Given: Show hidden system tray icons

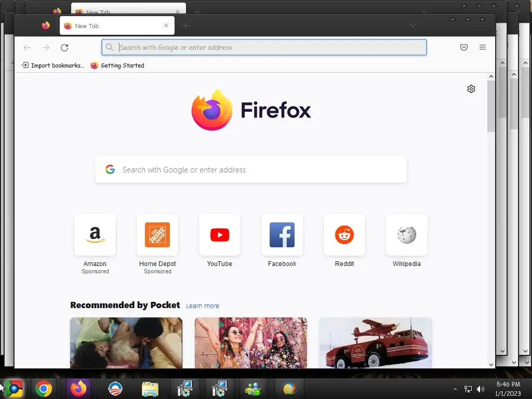Looking at the screenshot, I should tap(455, 389).
